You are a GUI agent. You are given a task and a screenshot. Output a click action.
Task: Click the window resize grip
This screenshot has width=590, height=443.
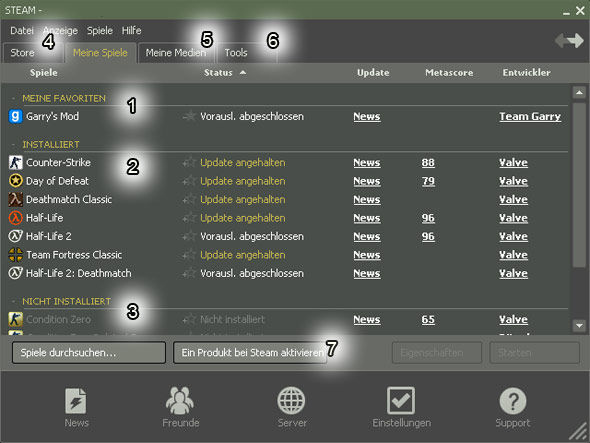578,431
